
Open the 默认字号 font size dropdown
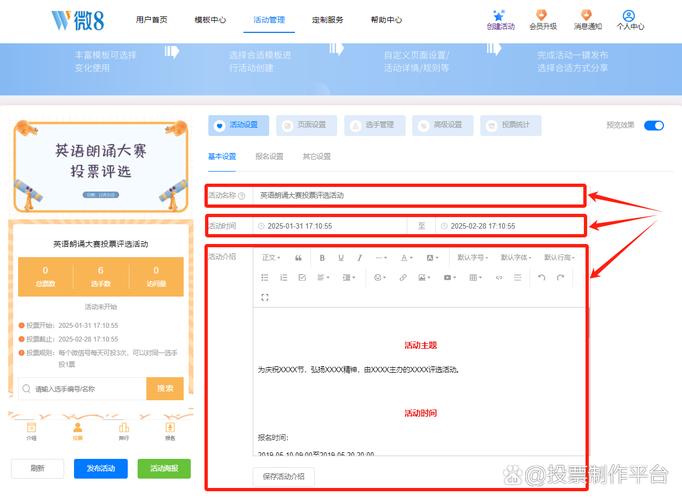pyautogui.click(x=472, y=258)
